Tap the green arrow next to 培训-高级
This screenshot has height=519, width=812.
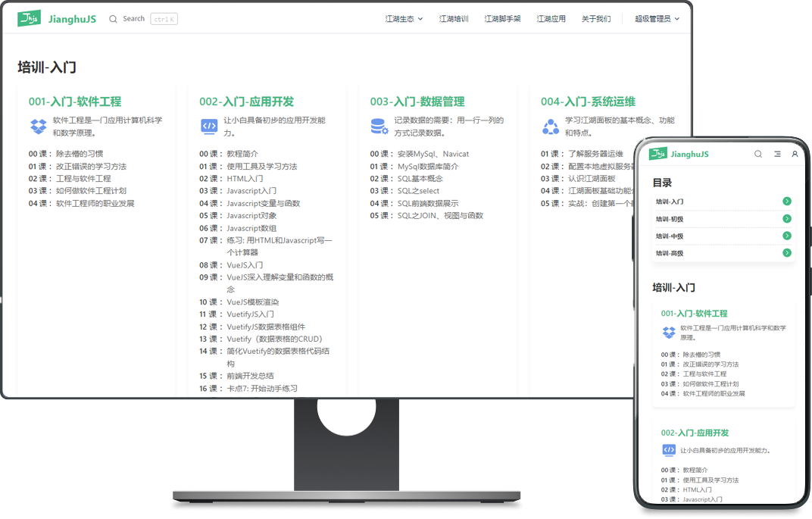click(x=787, y=253)
